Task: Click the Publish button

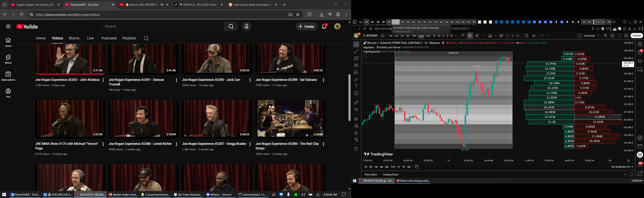Action: (x=636, y=36)
